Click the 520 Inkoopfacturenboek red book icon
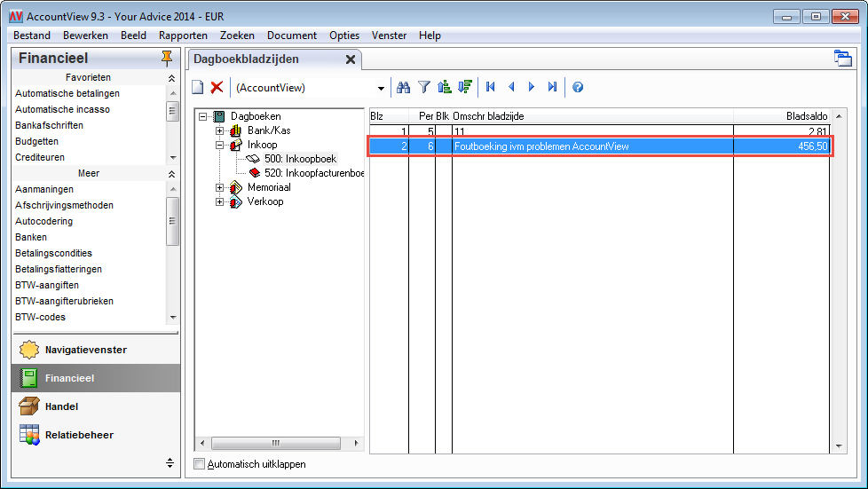The image size is (868, 489). (255, 173)
